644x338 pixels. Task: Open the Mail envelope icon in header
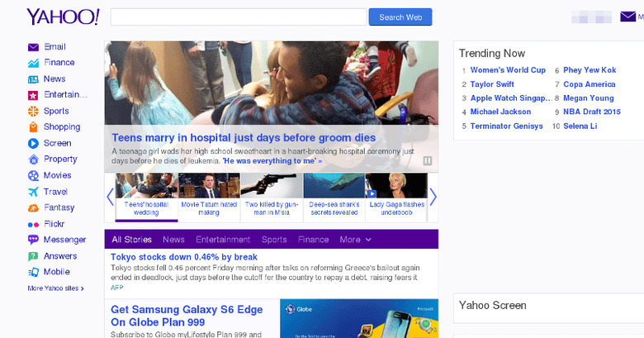628,17
